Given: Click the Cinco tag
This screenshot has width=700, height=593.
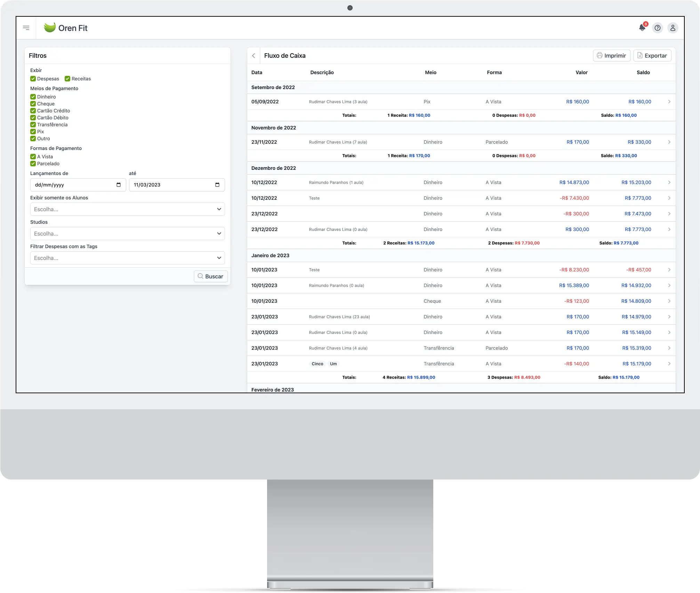Looking at the screenshot, I should pyautogui.click(x=317, y=364).
